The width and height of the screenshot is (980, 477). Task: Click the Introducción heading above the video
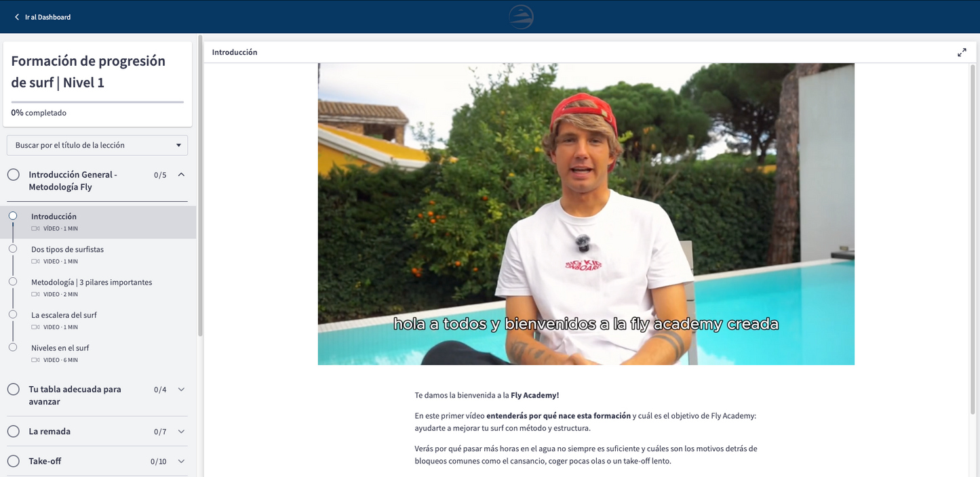coord(235,52)
